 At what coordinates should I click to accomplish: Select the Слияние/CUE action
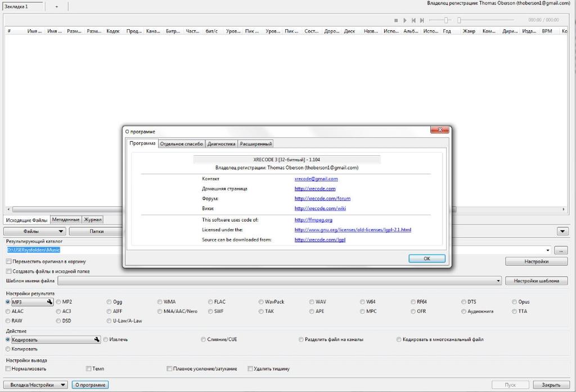pos(219,340)
